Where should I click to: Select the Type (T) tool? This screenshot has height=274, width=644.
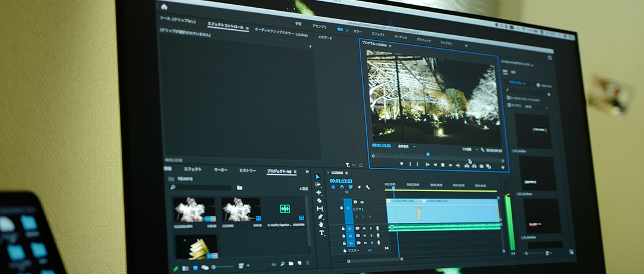click(322, 233)
